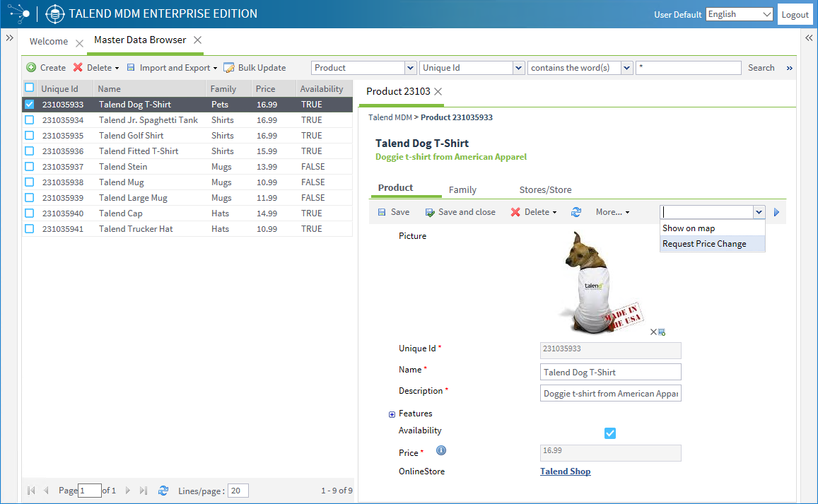The image size is (818, 504).
Task: Open the Talend Shop link
Action: 566,471
